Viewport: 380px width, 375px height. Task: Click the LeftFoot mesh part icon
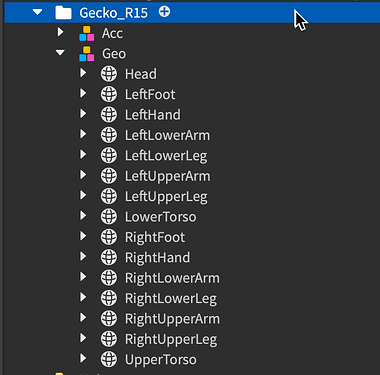point(109,94)
